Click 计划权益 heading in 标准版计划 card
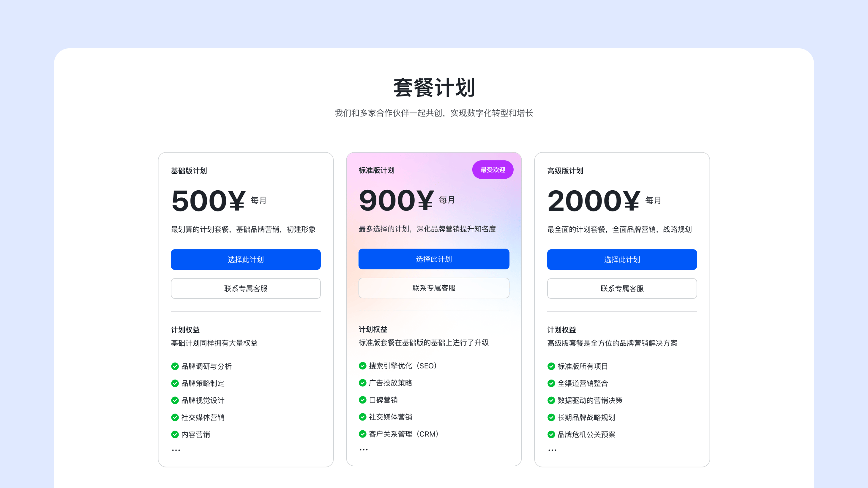Screen dimensions: 868x488 pyautogui.click(x=373, y=329)
